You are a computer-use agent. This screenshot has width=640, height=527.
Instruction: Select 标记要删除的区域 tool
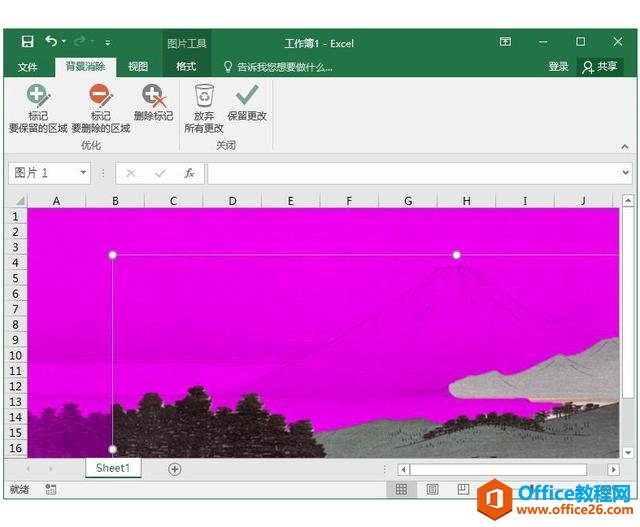[101, 109]
